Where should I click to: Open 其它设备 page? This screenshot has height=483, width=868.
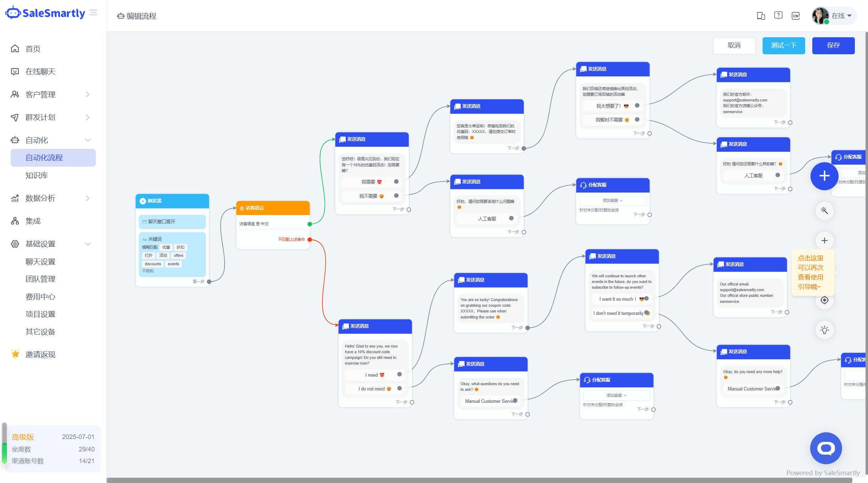click(40, 332)
